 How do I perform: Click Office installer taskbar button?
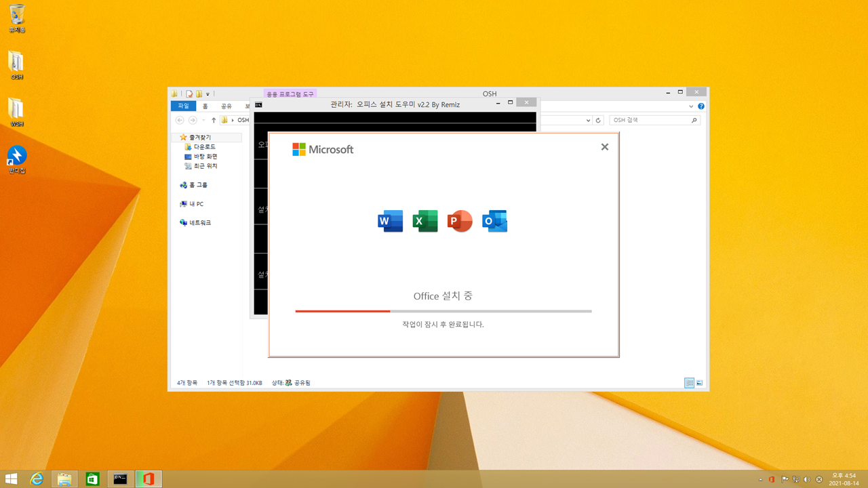point(149,479)
